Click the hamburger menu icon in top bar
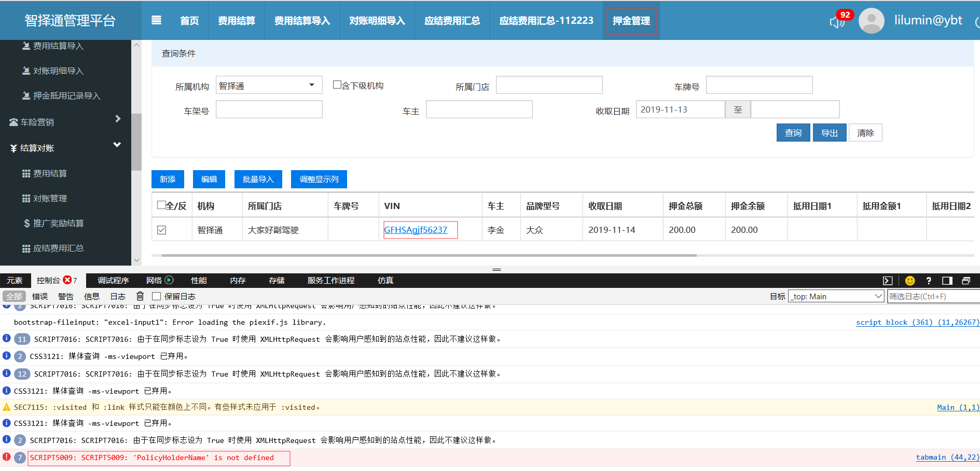The image size is (980, 471). pyautogui.click(x=156, y=20)
